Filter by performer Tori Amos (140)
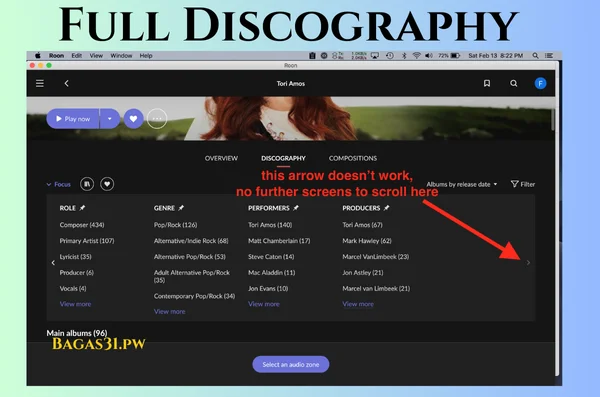The height and width of the screenshot is (397, 600). (x=270, y=225)
